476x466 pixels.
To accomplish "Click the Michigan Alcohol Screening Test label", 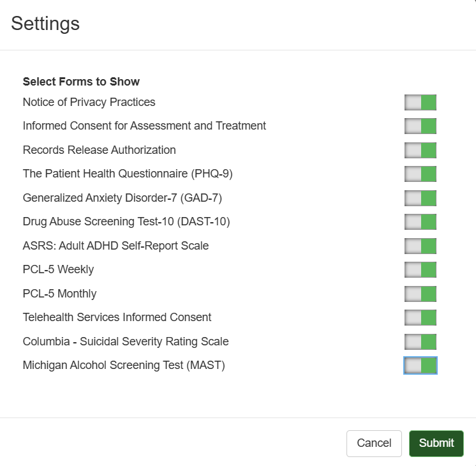I will 124,365.
